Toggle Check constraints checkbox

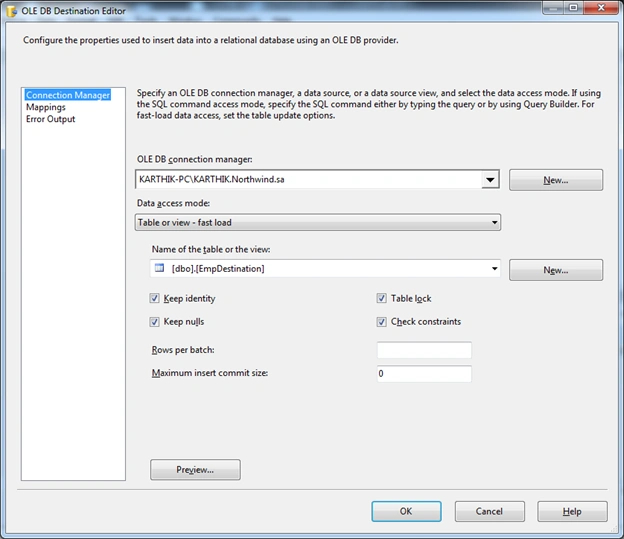pyautogui.click(x=381, y=322)
